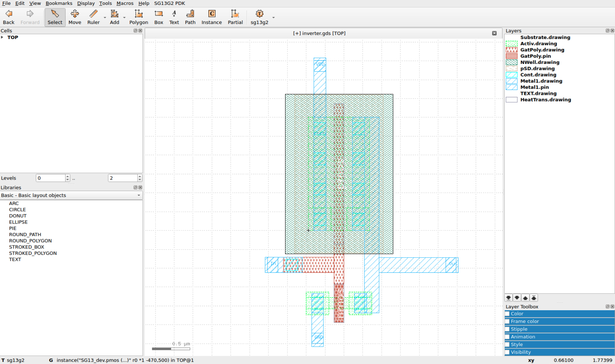Move selected layer up one step

tap(525, 298)
